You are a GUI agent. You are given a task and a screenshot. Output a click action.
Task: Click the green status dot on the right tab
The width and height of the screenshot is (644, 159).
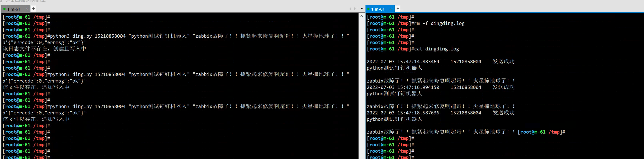point(369,9)
